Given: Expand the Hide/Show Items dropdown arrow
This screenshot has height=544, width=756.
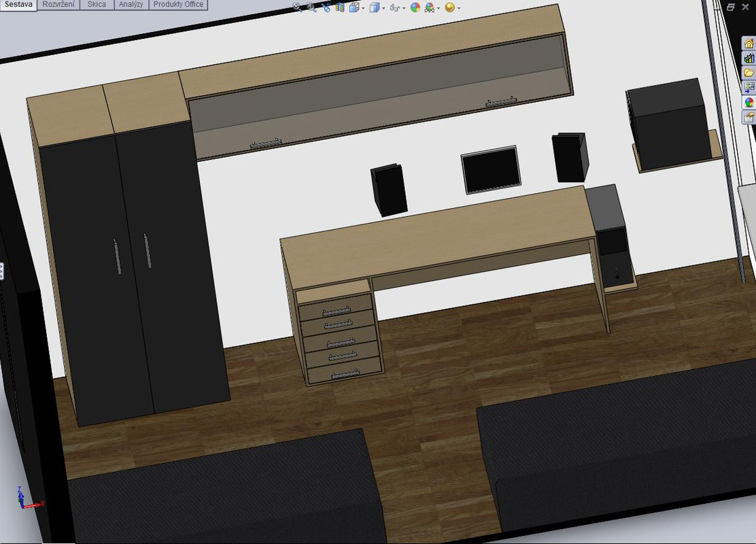Looking at the screenshot, I should 404,8.
